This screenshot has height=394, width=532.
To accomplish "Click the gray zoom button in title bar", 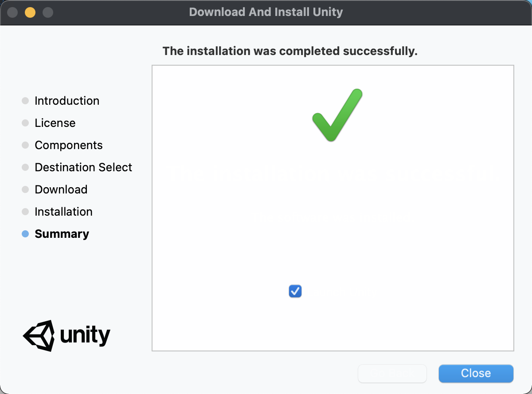I will (x=48, y=12).
